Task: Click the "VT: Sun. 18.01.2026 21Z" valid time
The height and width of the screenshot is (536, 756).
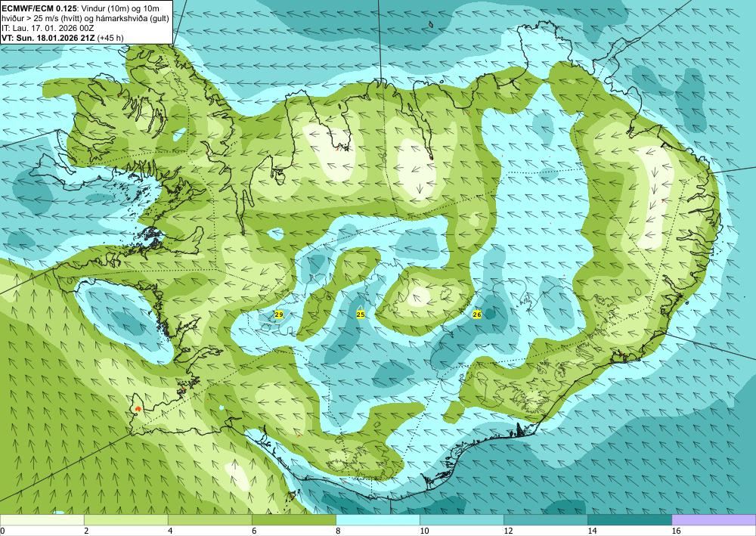Action: 48,38
